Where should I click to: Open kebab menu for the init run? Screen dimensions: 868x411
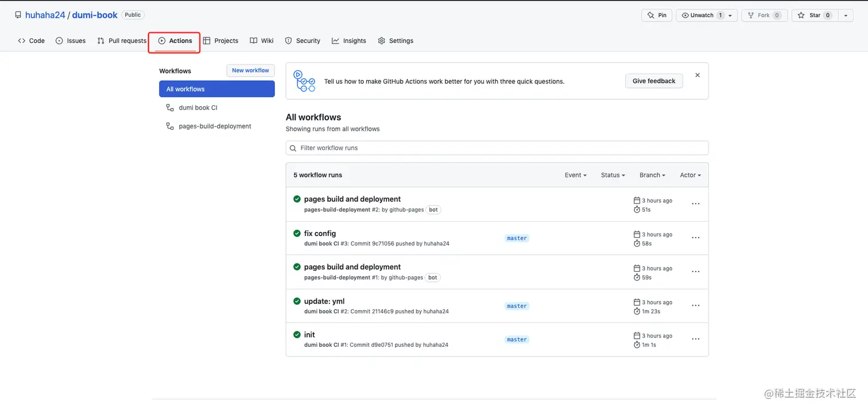pyautogui.click(x=695, y=339)
